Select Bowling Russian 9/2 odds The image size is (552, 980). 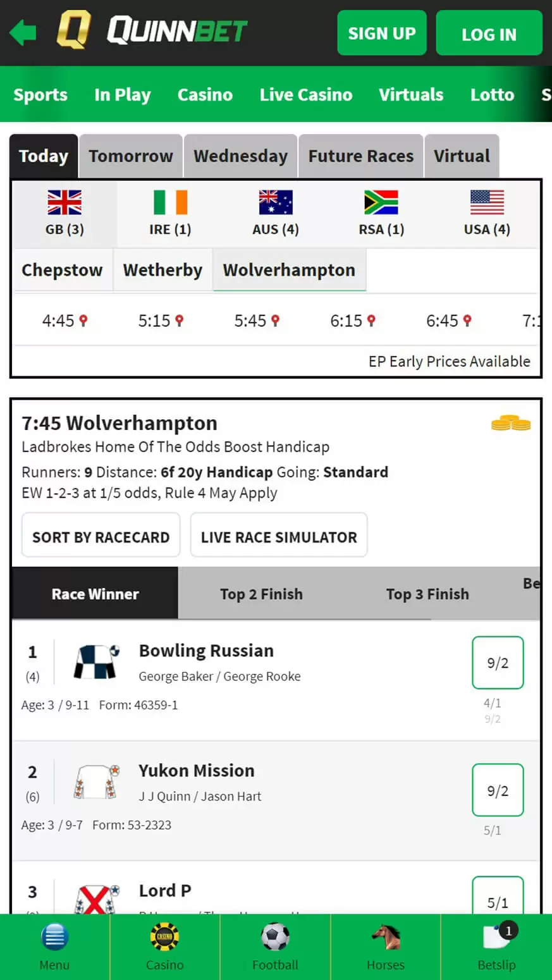498,663
